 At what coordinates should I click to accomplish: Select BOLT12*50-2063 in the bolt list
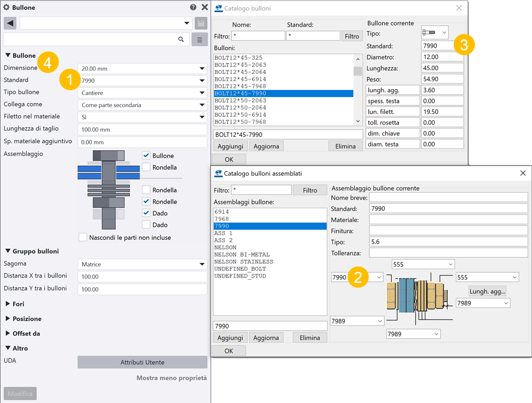pyautogui.click(x=240, y=100)
